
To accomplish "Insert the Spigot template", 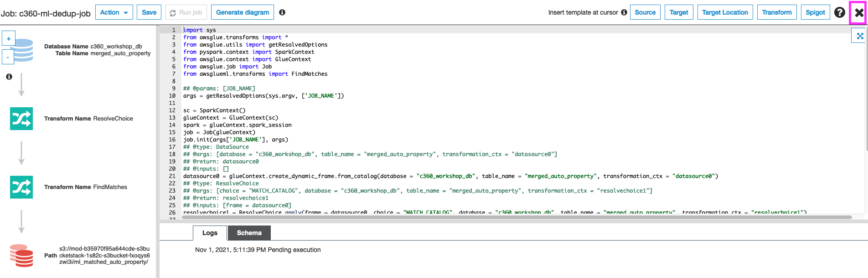I will pos(815,12).
